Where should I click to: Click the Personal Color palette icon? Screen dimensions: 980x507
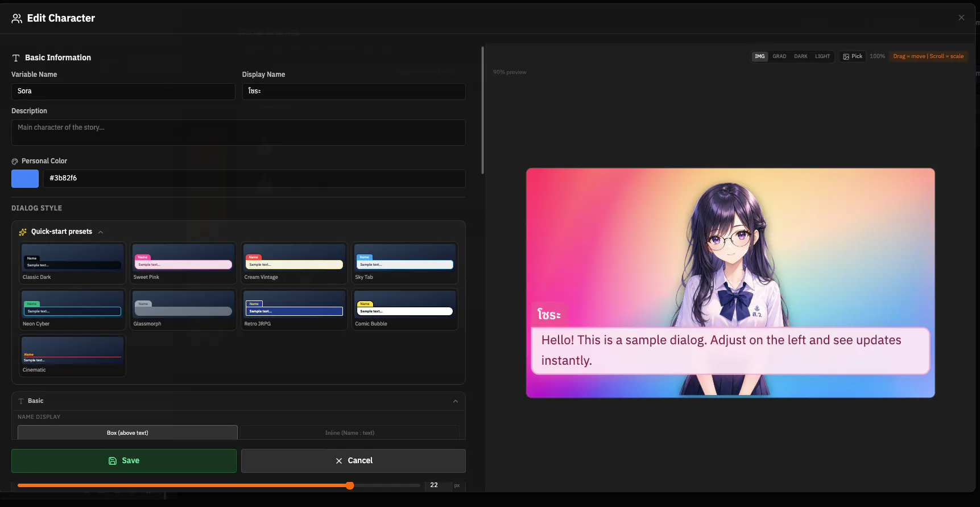15,162
